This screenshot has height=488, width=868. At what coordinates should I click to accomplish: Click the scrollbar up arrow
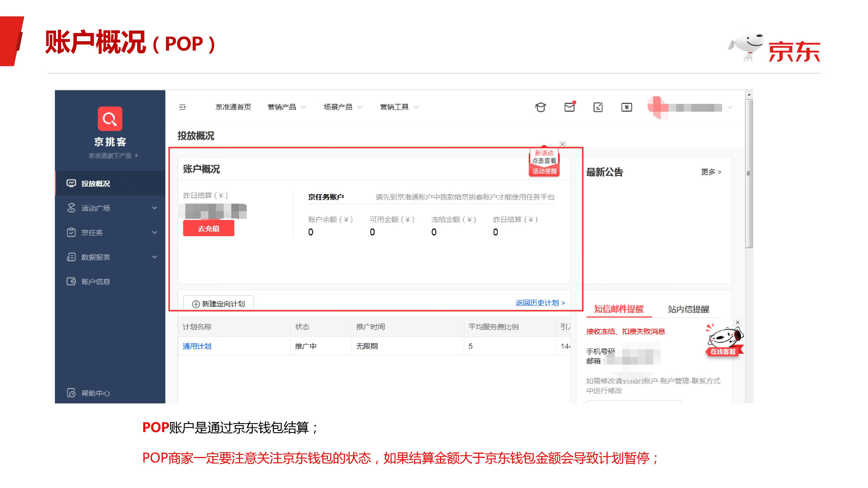coord(749,95)
